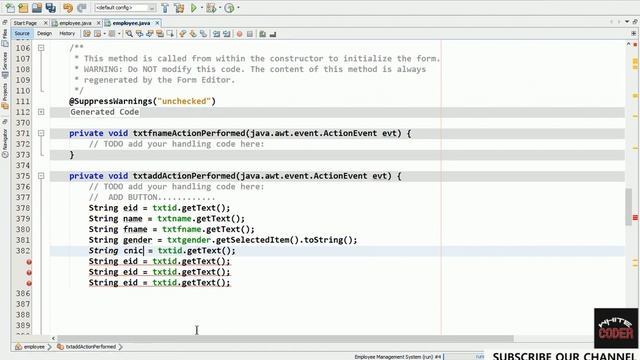Screen dimensions: 640x360
Task: Click the Comment code icon
Action: pos(262,34)
